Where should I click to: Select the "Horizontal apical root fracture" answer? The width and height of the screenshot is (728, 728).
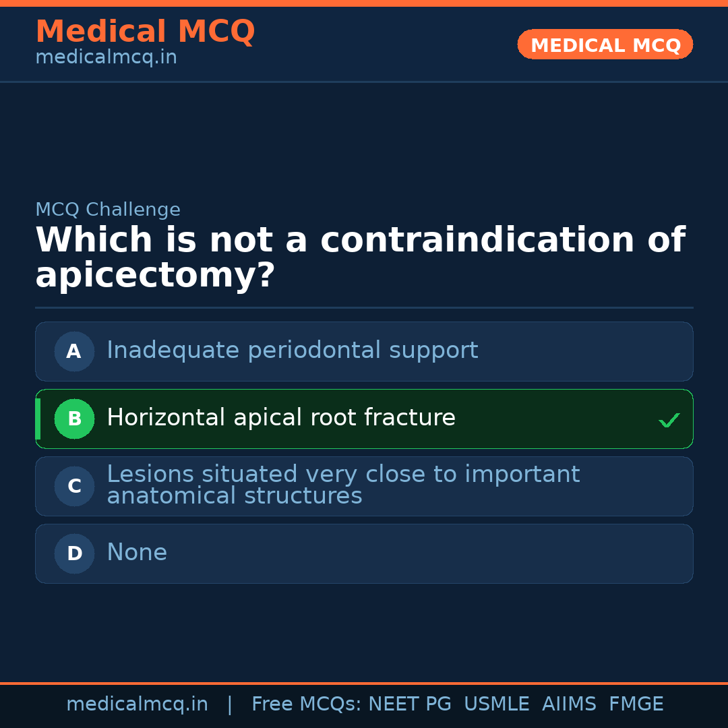(x=281, y=418)
